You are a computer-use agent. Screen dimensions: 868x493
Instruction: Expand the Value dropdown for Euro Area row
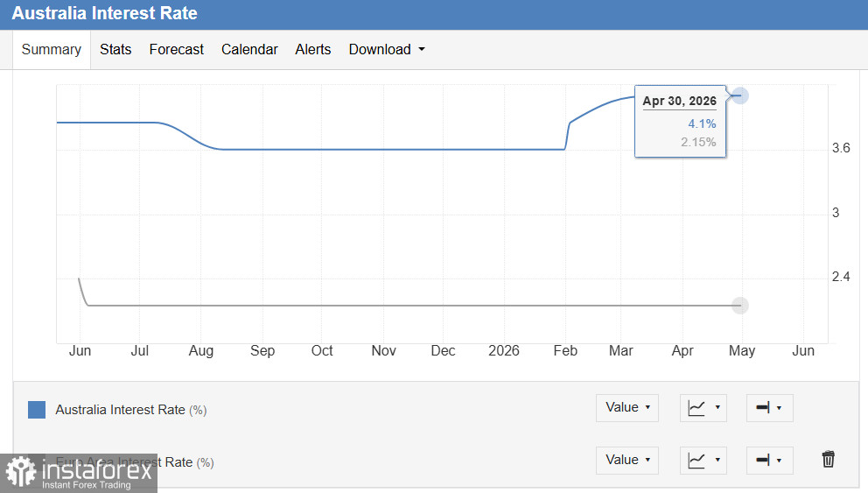pyautogui.click(x=627, y=461)
